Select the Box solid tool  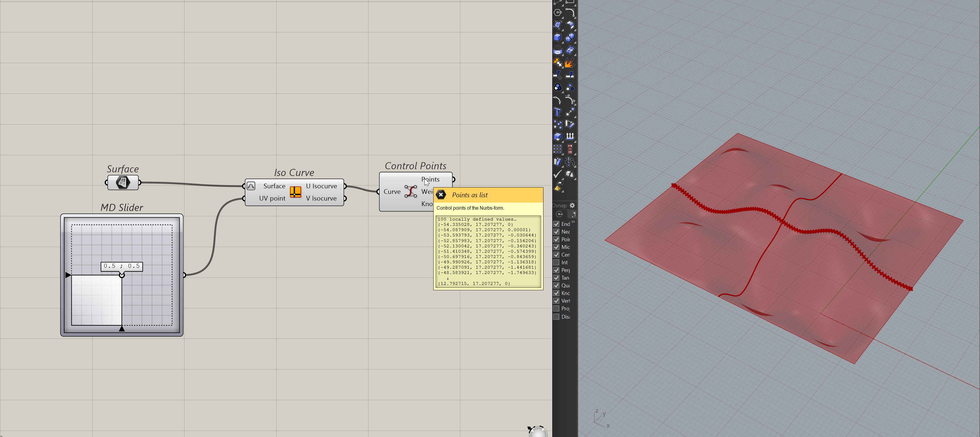click(x=557, y=37)
